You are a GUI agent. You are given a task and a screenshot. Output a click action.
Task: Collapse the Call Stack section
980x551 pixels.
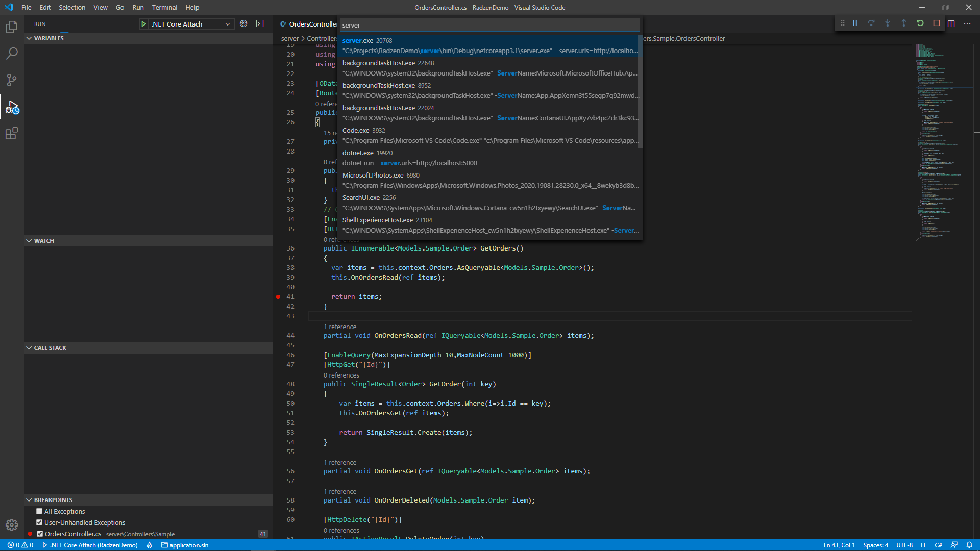pyautogui.click(x=148, y=348)
